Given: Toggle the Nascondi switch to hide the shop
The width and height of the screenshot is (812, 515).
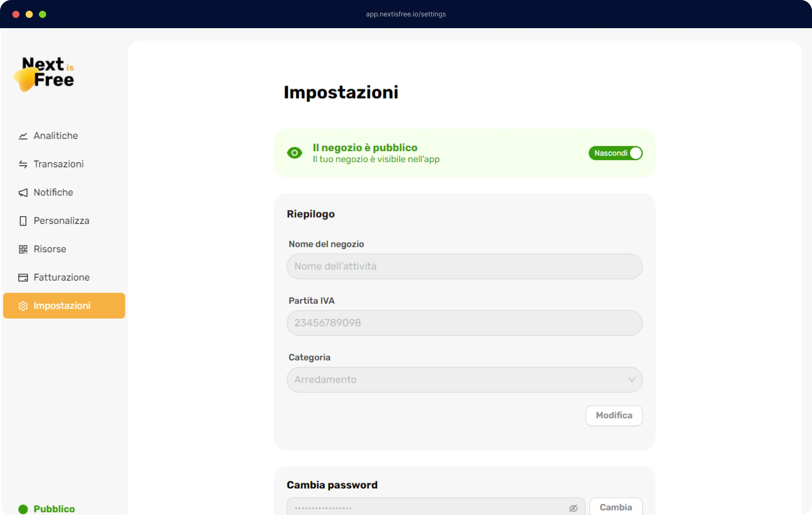Looking at the screenshot, I should point(615,153).
